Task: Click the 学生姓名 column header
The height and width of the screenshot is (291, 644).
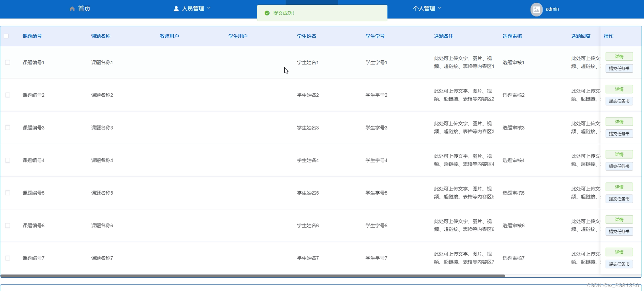Action: click(x=307, y=36)
